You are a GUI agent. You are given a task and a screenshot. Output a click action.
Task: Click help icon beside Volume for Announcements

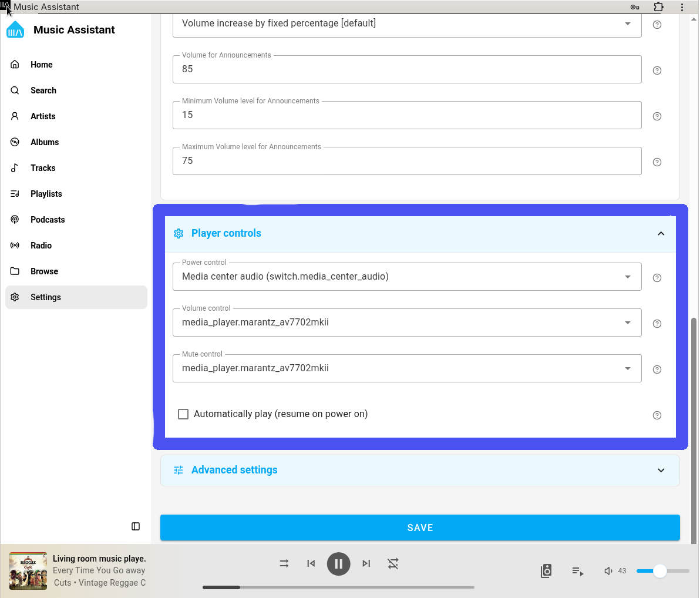click(x=657, y=70)
